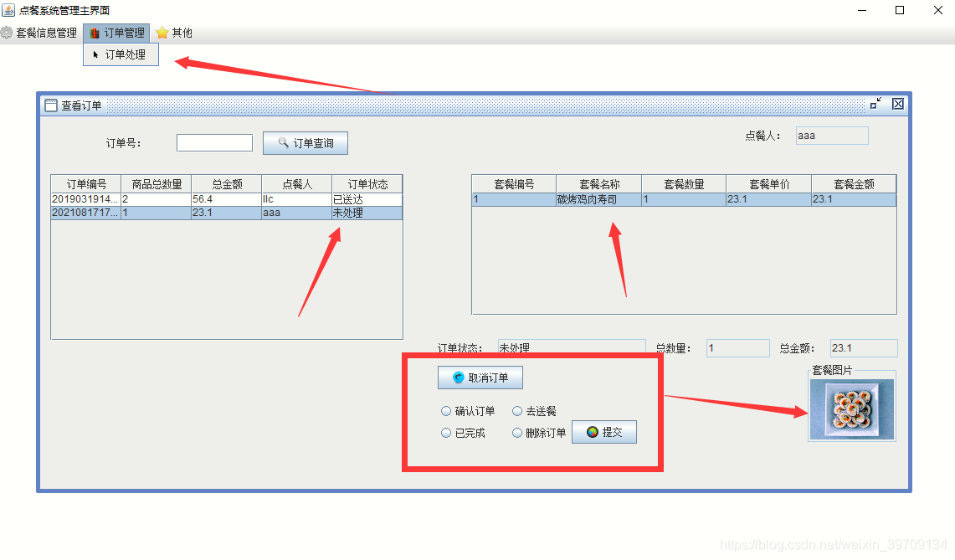955x560 pixels.
Task: Click the 总金额 field showing 23.1
Action: click(x=864, y=348)
